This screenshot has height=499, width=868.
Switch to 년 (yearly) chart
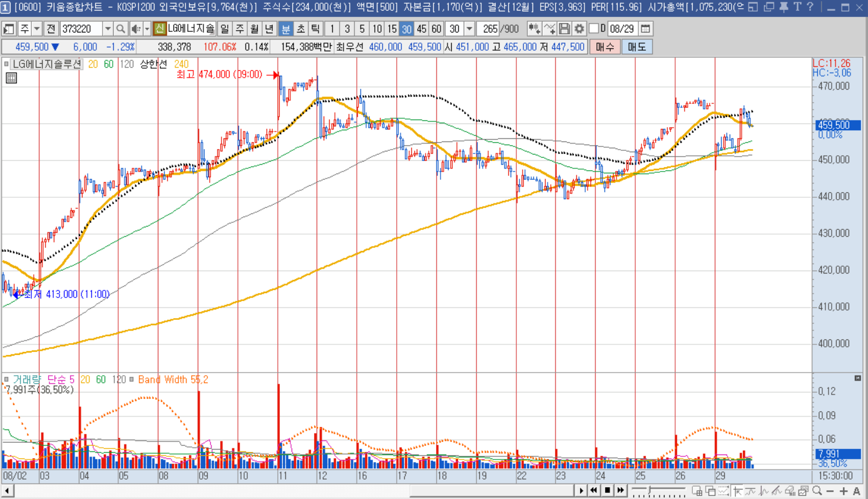269,29
